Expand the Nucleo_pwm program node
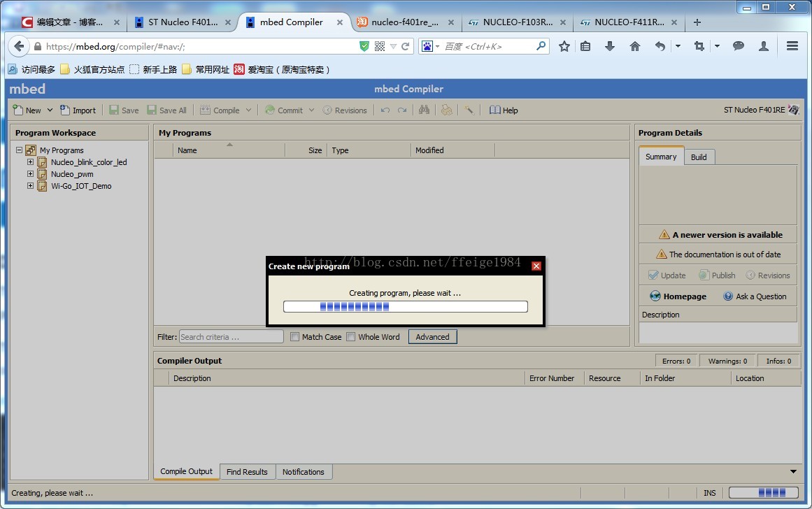Screen dimensions: 812x509 click(x=30, y=174)
